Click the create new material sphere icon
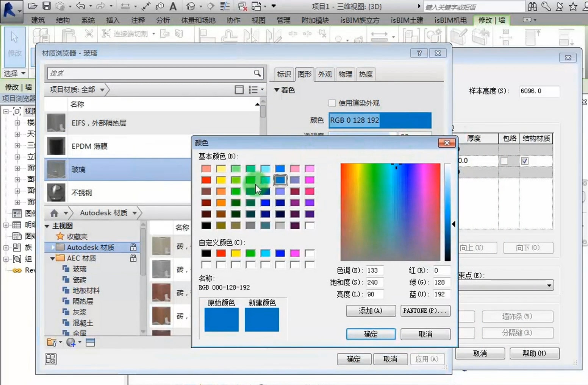 [71, 342]
